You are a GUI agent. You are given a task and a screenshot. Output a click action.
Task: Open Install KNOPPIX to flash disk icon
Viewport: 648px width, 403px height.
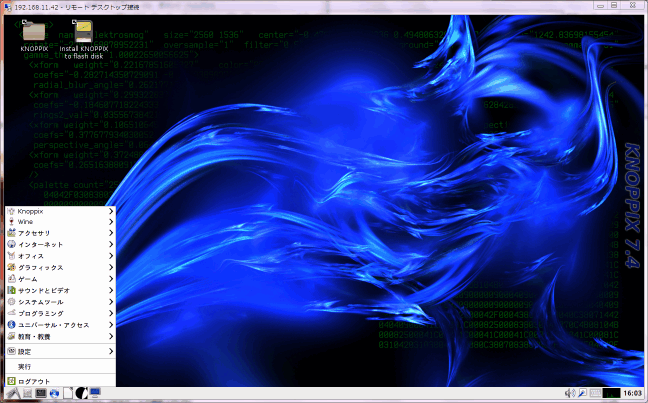(83, 39)
